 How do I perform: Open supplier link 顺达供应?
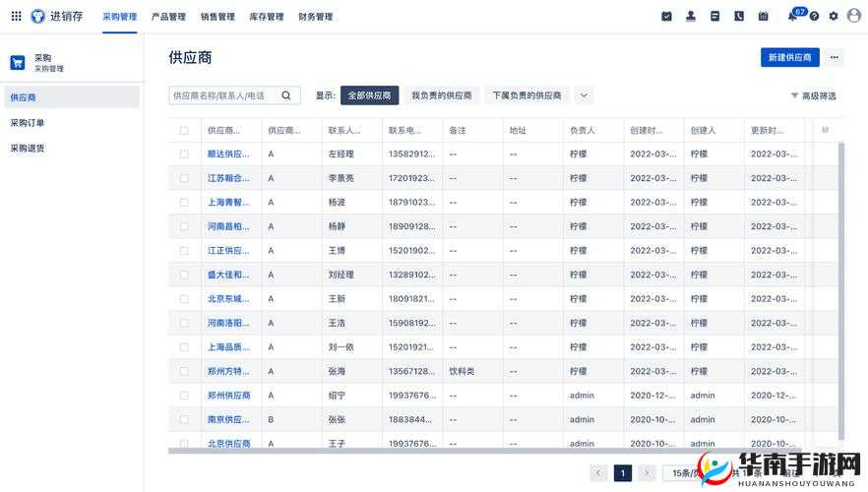[x=228, y=154]
